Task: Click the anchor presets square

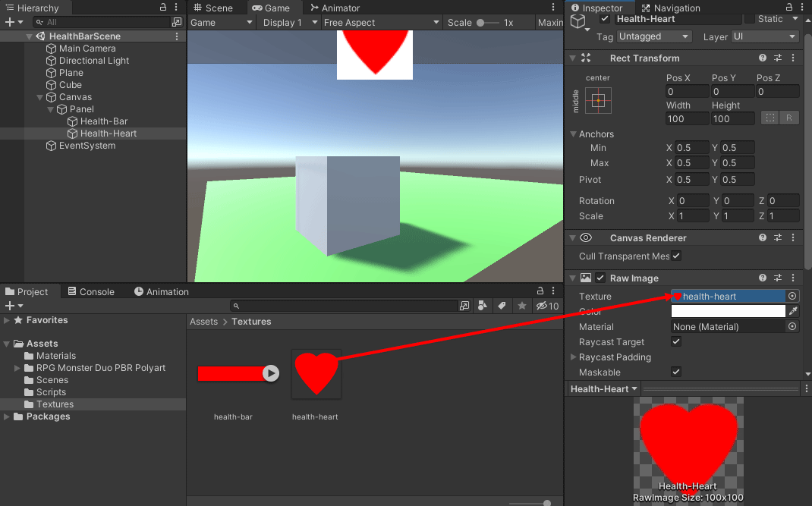Action: click(598, 100)
